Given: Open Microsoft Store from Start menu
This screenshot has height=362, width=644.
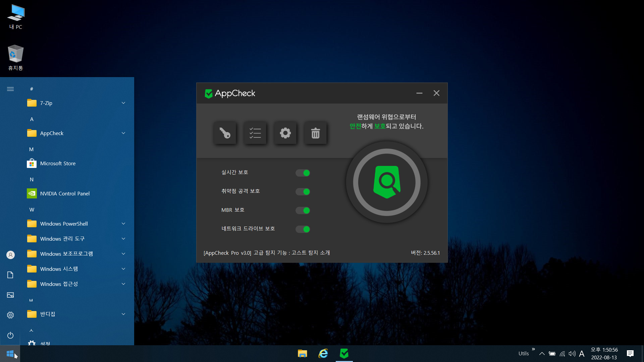Looking at the screenshot, I should (x=77, y=163).
